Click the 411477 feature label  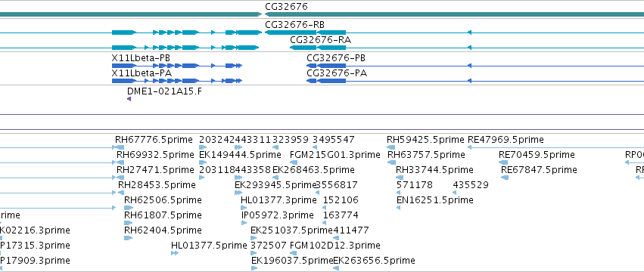351,230
